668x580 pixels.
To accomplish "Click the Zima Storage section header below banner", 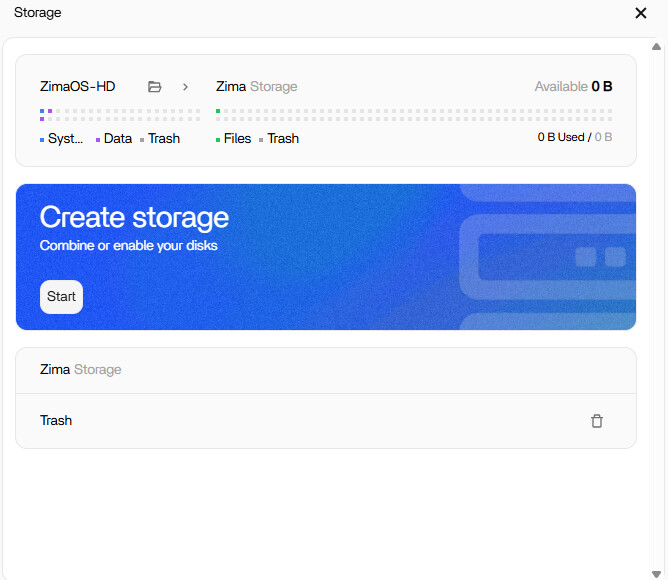I will [81, 369].
